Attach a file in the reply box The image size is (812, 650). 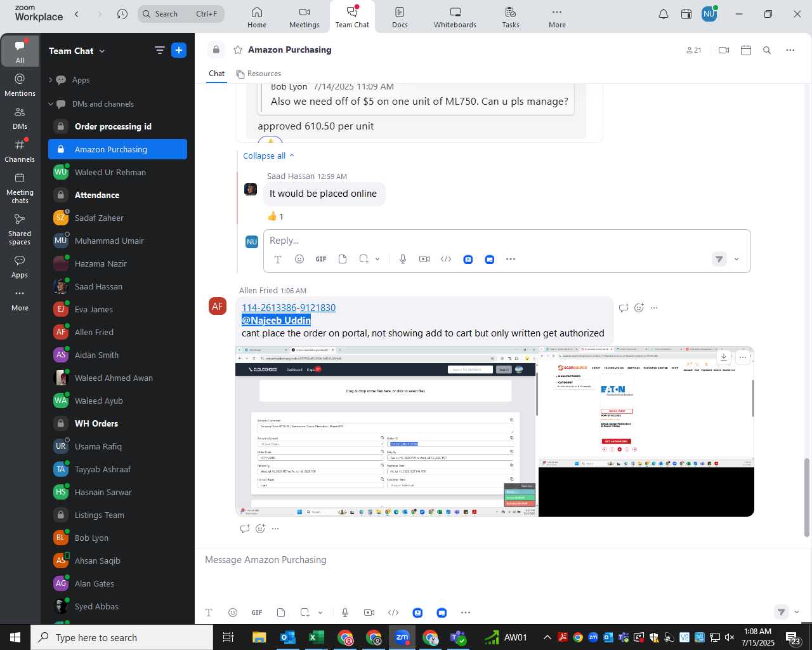click(x=343, y=259)
